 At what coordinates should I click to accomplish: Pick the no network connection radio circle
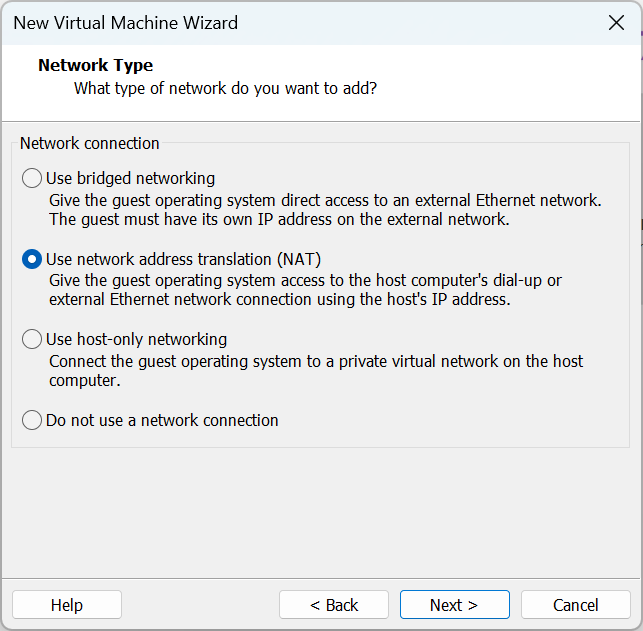32,421
